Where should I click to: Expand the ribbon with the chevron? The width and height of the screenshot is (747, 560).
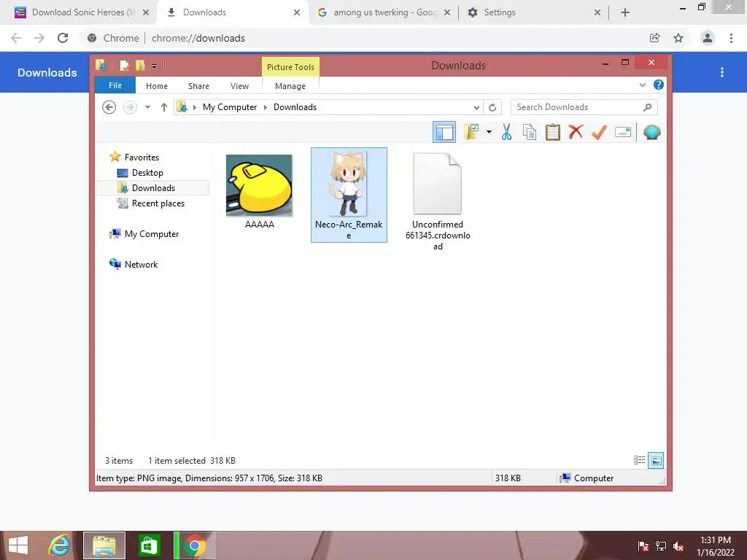(x=642, y=85)
